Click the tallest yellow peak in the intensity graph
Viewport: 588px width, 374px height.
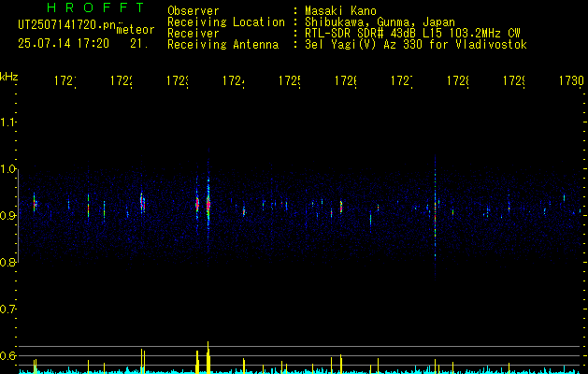pos(208,357)
